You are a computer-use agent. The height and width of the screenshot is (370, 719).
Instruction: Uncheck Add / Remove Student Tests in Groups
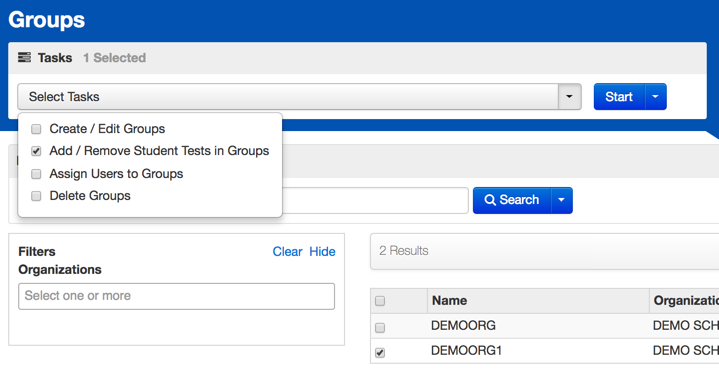(36, 151)
